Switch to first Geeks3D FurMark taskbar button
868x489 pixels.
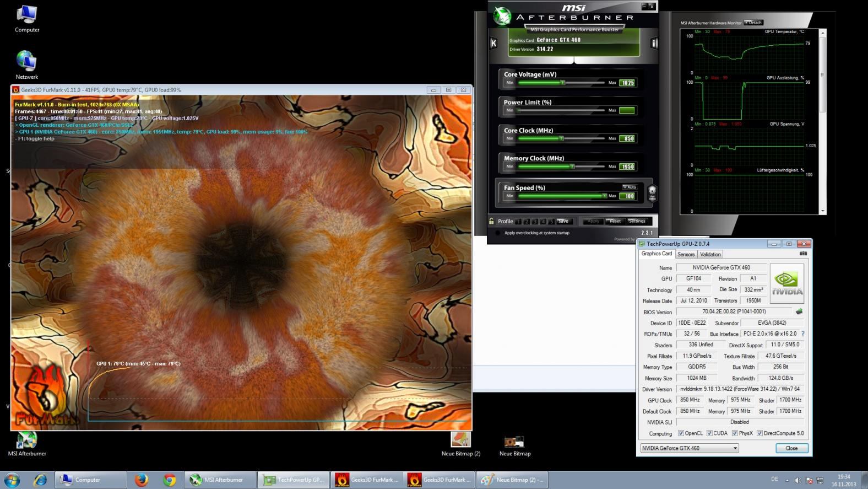click(x=366, y=480)
